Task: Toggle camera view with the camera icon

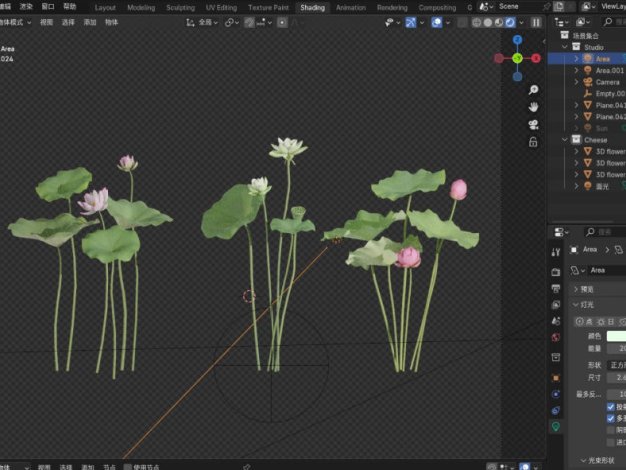Action: pyautogui.click(x=534, y=125)
